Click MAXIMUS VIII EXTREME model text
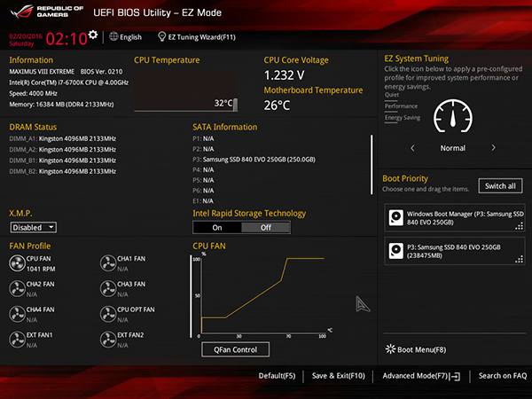Screen dimensions: 532x399 coord(42,71)
